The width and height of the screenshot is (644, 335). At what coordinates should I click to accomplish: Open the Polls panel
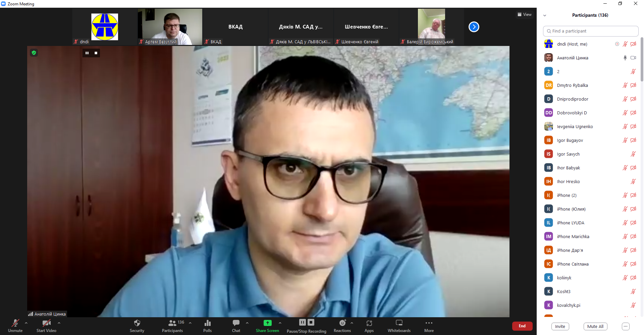pyautogui.click(x=207, y=325)
